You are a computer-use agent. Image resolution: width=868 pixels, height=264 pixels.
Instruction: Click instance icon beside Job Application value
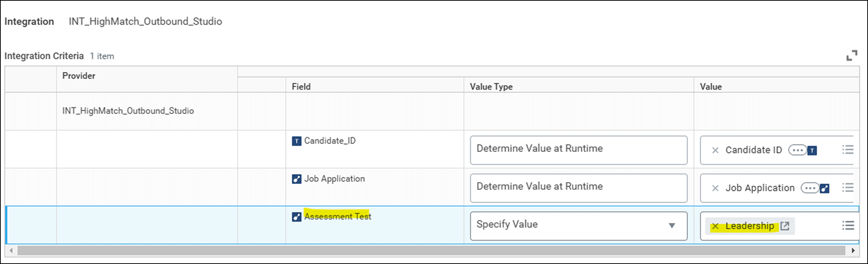[825, 189]
